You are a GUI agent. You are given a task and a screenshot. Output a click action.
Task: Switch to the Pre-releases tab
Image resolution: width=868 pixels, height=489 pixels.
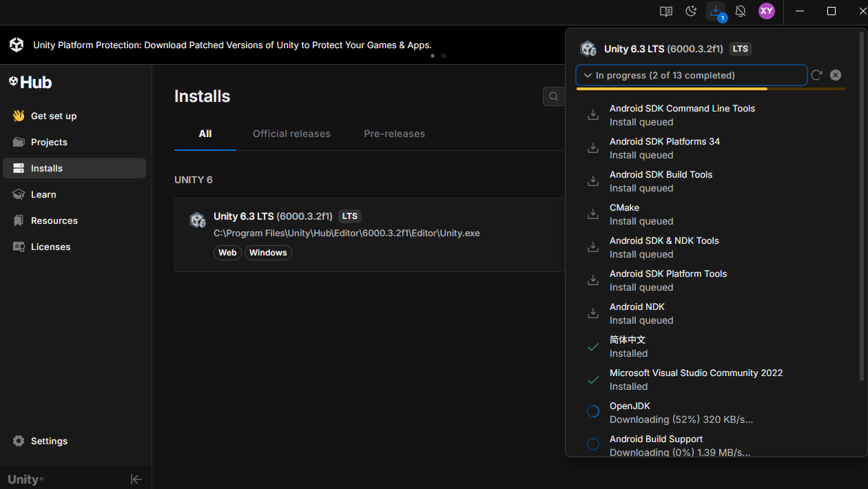pyautogui.click(x=394, y=134)
